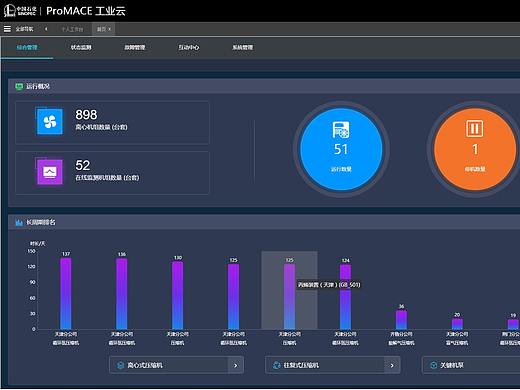Click the icon in the 离心式压缩机 button
520x390 pixels.
(121, 365)
